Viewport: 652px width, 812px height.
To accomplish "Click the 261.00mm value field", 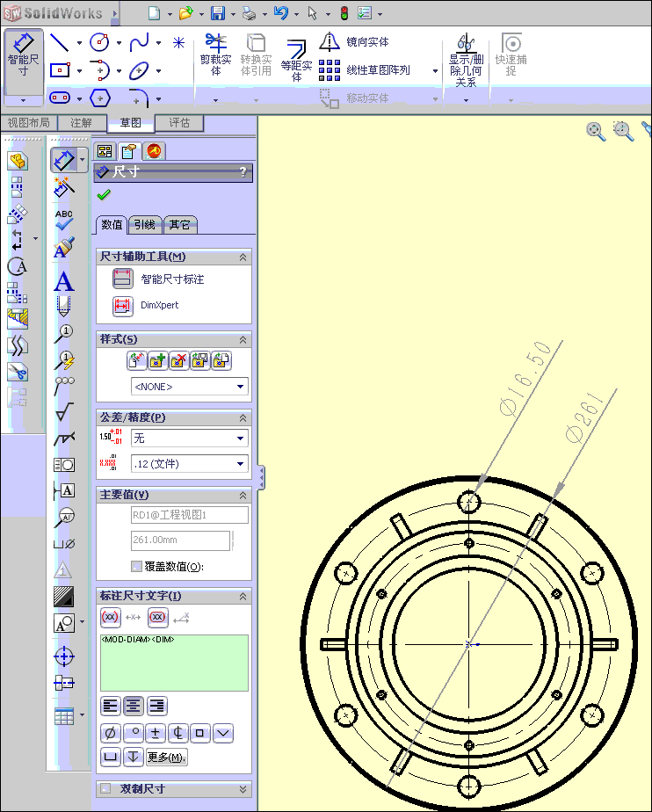I will pyautogui.click(x=180, y=540).
